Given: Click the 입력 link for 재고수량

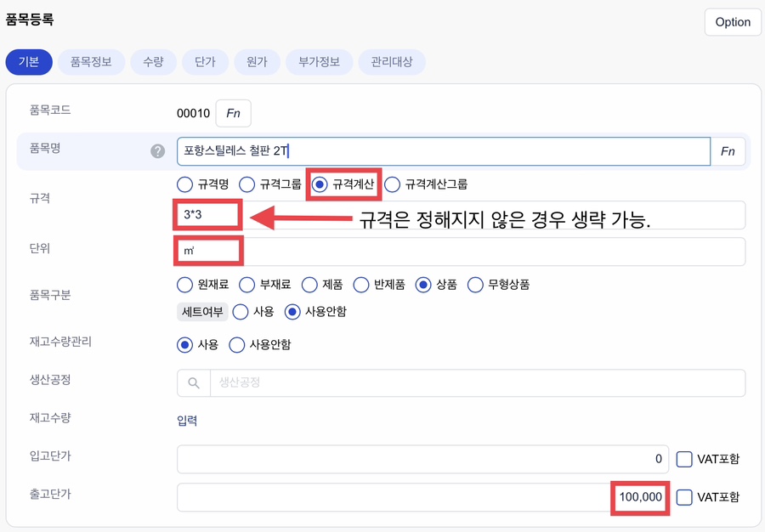Looking at the screenshot, I should [187, 421].
